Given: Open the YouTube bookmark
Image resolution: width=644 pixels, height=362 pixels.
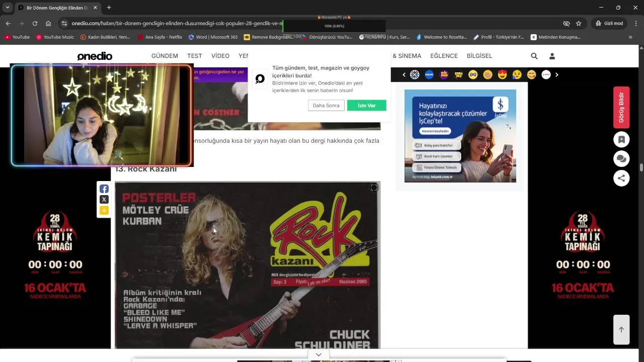Looking at the screenshot, I should [17, 37].
